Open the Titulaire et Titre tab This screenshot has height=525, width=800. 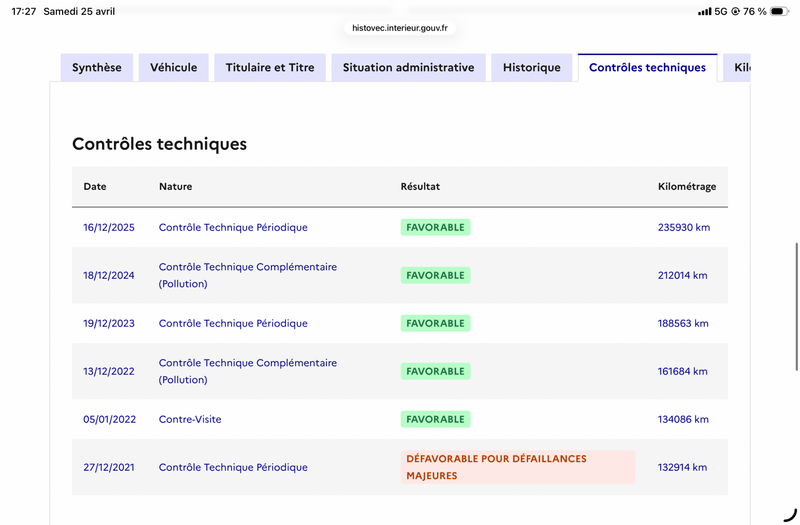tap(270, 68)
